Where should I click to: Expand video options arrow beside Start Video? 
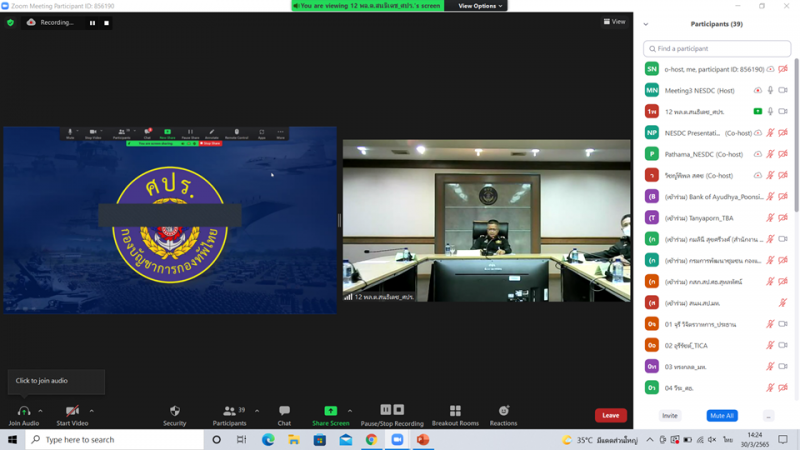tap(91, 411)
